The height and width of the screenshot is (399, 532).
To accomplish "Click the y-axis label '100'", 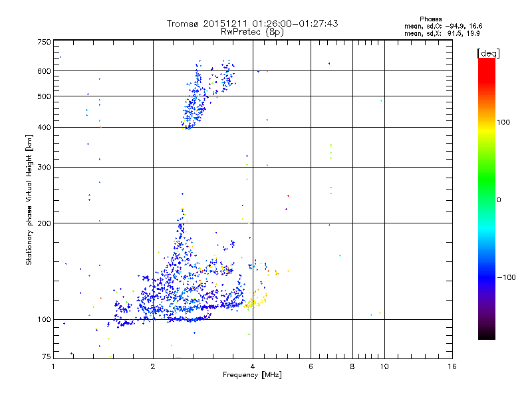I will [x=44, y=320].
